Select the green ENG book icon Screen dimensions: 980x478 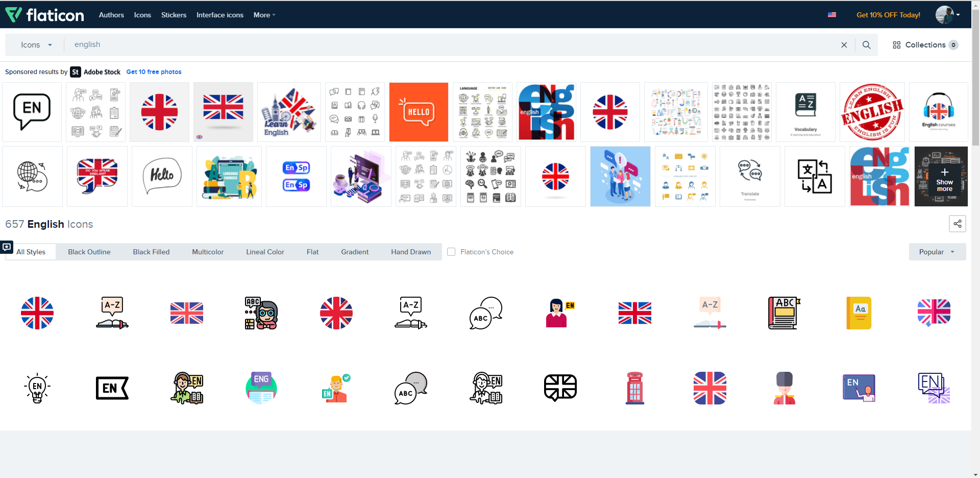261,388
